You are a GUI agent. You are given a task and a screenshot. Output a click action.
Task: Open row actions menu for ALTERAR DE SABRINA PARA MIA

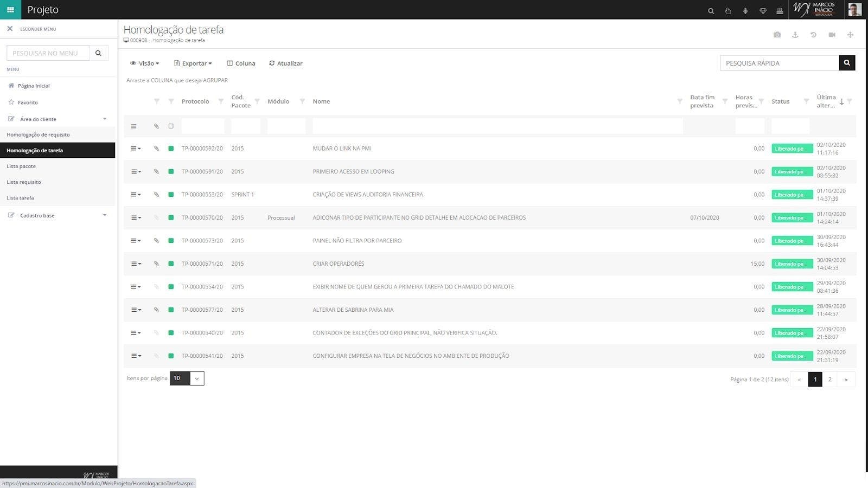tap(136, 310)
